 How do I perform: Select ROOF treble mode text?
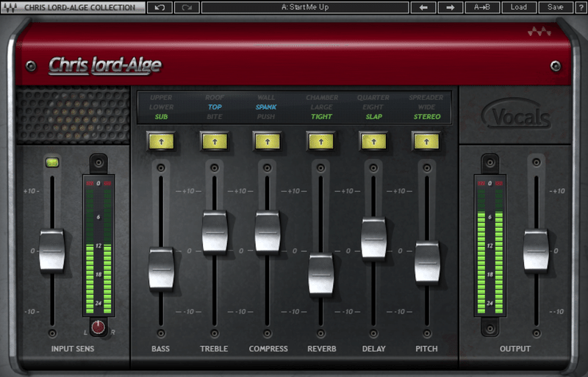[x=215, y=98]
